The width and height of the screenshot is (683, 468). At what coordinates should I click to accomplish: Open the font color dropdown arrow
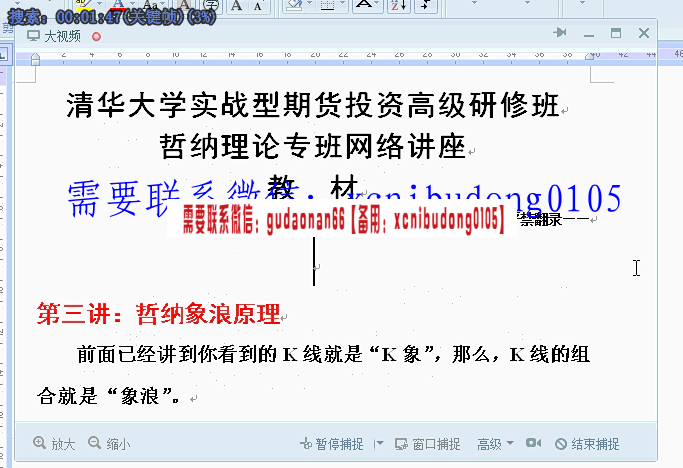132,4
